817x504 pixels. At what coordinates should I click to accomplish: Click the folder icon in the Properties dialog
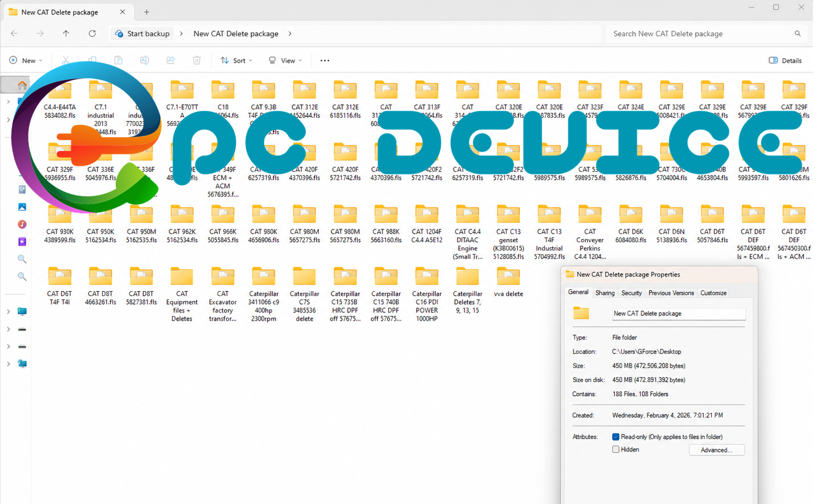pyautogui.click(x=581, y=313)
